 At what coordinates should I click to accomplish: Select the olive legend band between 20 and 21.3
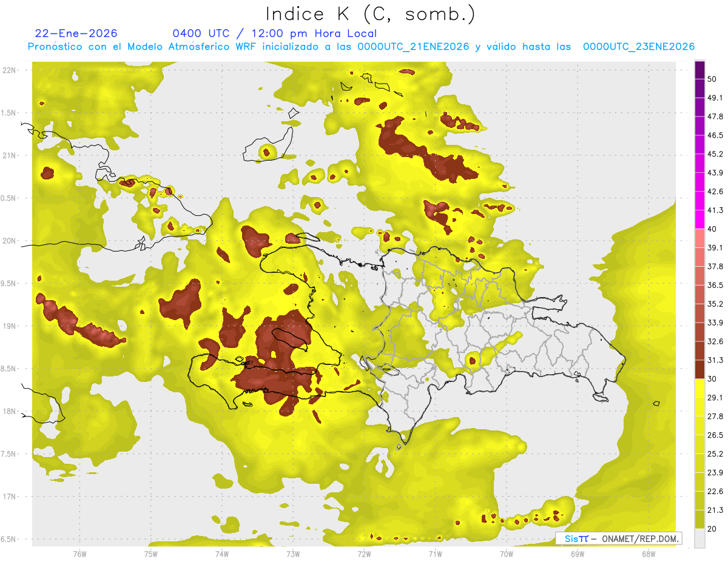[699, 520]
